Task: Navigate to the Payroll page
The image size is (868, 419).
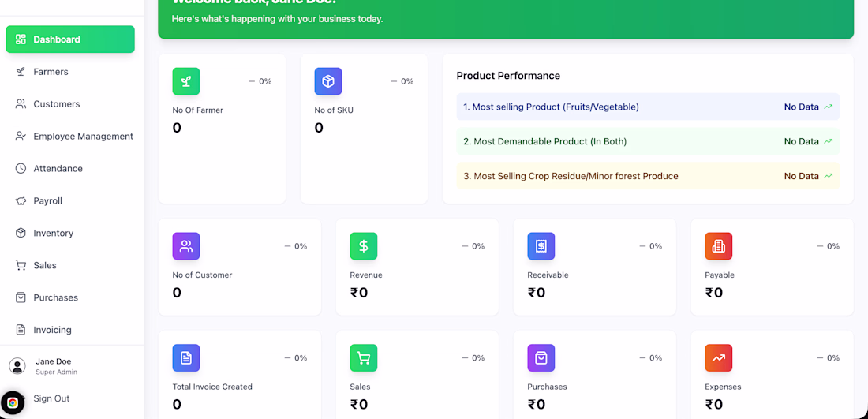Action: click(x=47, y=201)
